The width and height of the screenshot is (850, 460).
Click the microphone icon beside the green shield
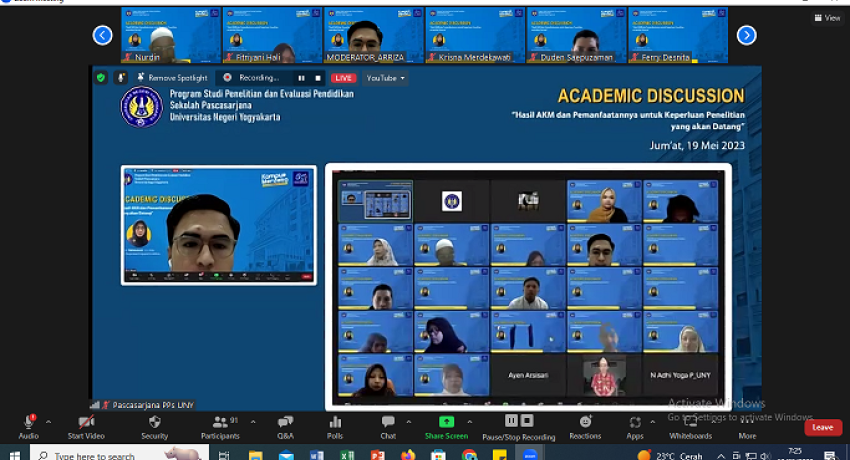121,78
